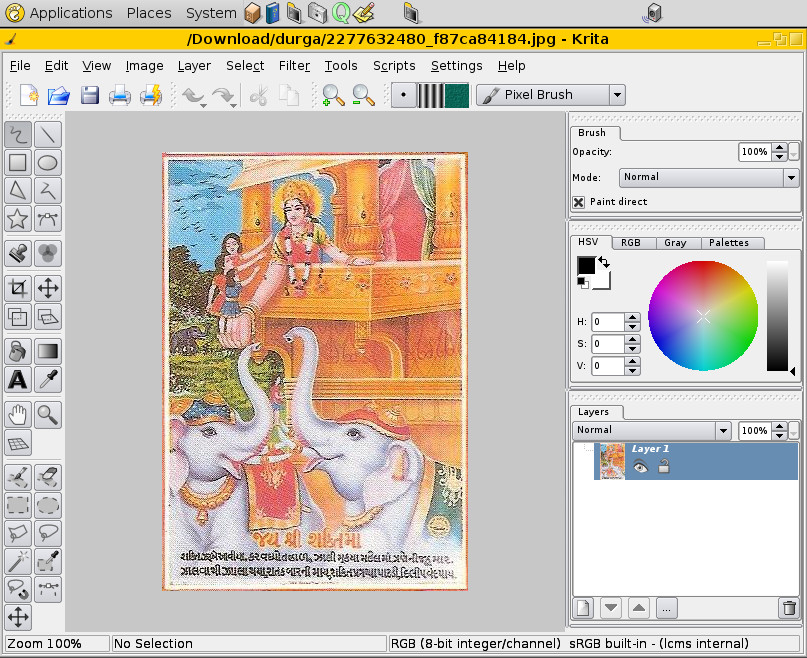Toggle the lock icon on Layer 1
The height and width of the screenshot is (658, 807).
click(664, 466)
